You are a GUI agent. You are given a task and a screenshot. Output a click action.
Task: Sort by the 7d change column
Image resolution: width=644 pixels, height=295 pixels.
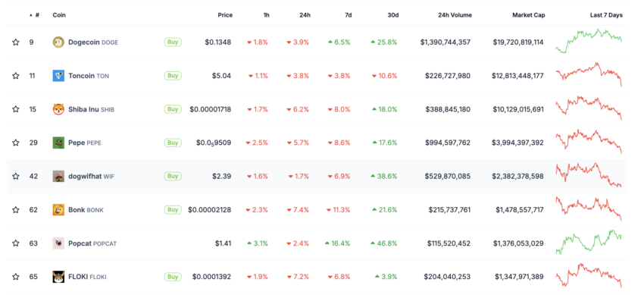point(349,15)
